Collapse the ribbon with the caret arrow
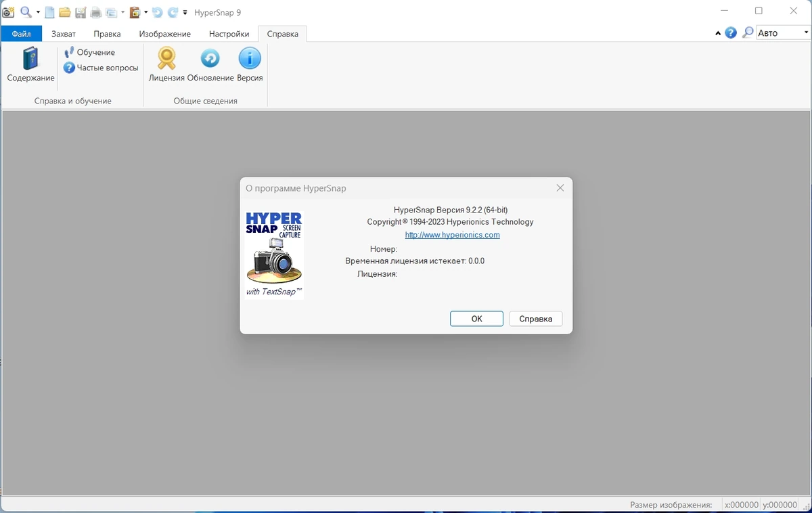812x513 pixels. coord(718,33)
